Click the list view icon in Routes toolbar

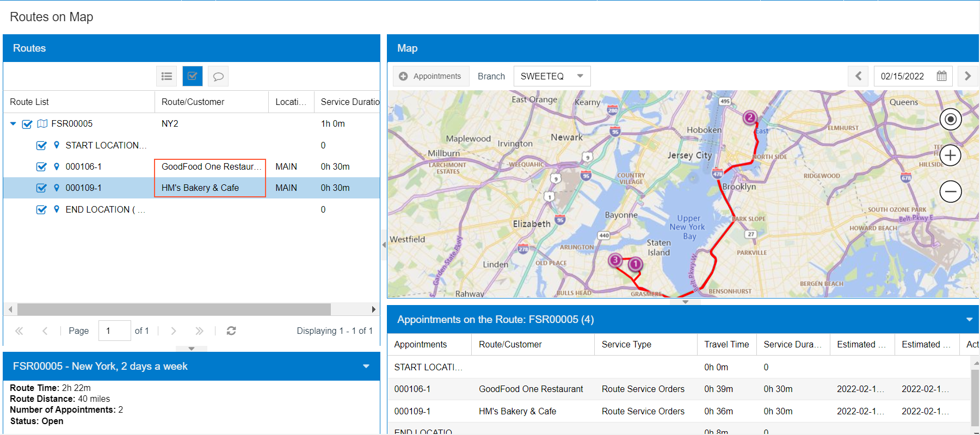pyautogui.click(x=167, y=76)
